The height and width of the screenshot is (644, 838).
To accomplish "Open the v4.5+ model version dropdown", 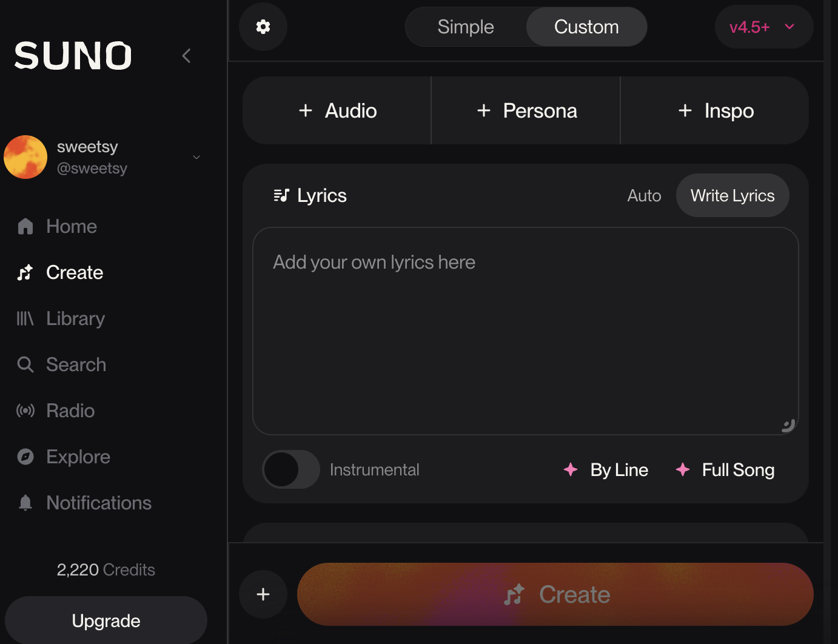I will [x=764, y=27].
